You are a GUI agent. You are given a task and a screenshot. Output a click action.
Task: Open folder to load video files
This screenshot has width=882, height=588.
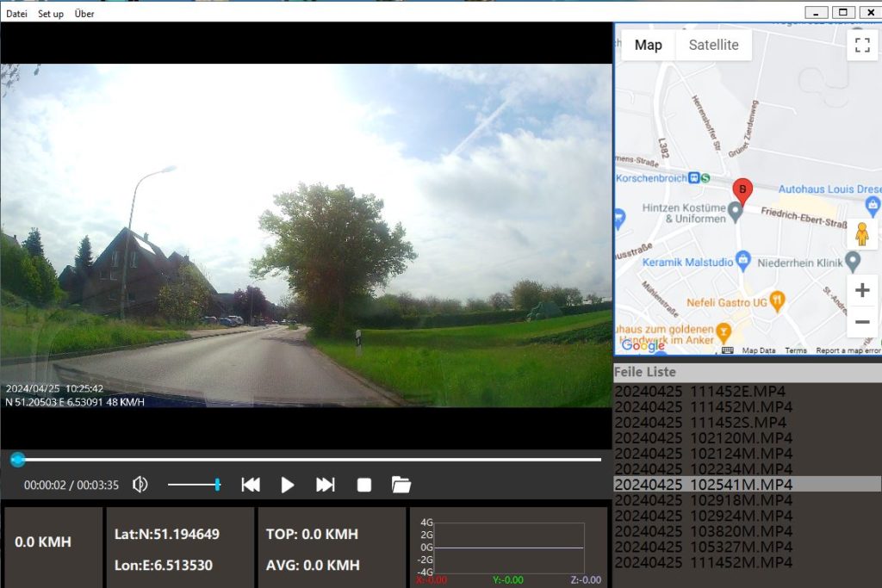tap(401, 485)
